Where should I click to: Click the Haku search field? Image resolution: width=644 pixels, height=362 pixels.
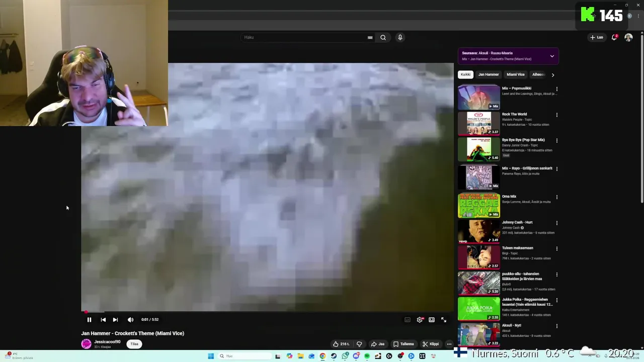pos(304,37)
